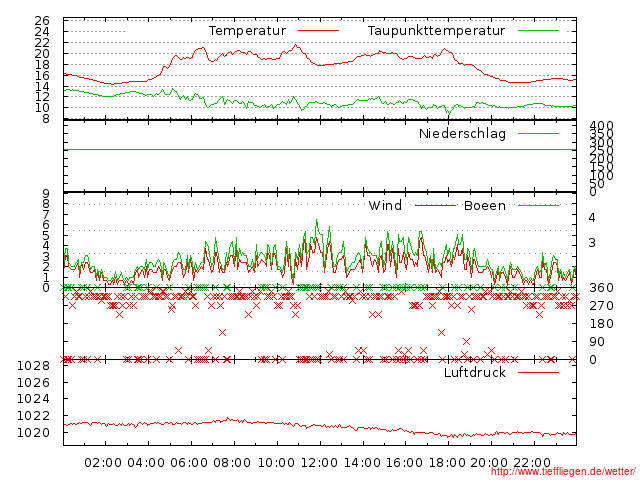Click the 180 wind direction axis label
640x480 pixels.
pyautogui.click(x=601, y=324)
